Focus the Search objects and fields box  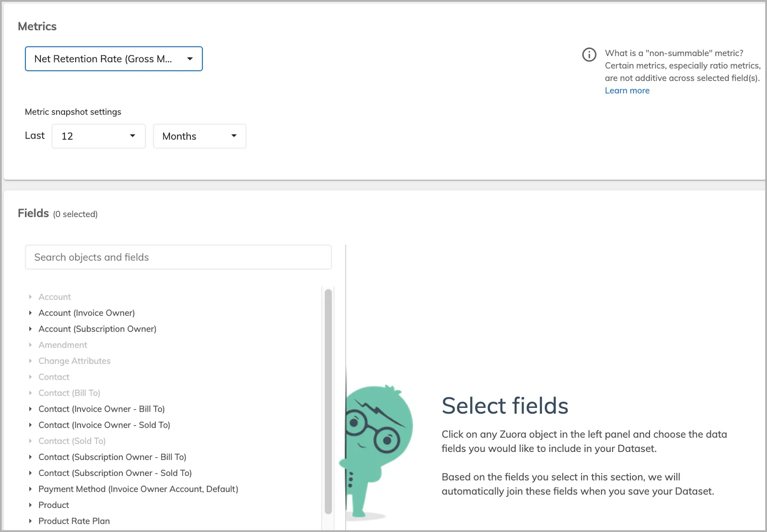(x=178, y=257)
